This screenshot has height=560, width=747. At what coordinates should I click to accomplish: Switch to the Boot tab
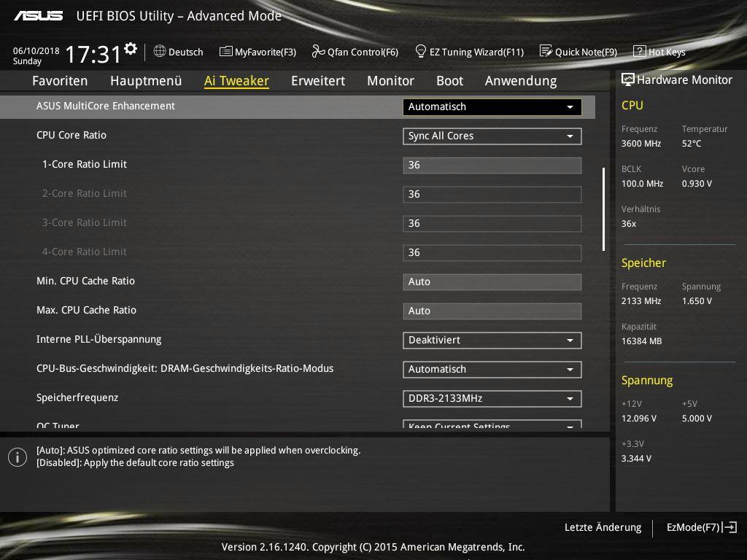(x=449, y=81)
